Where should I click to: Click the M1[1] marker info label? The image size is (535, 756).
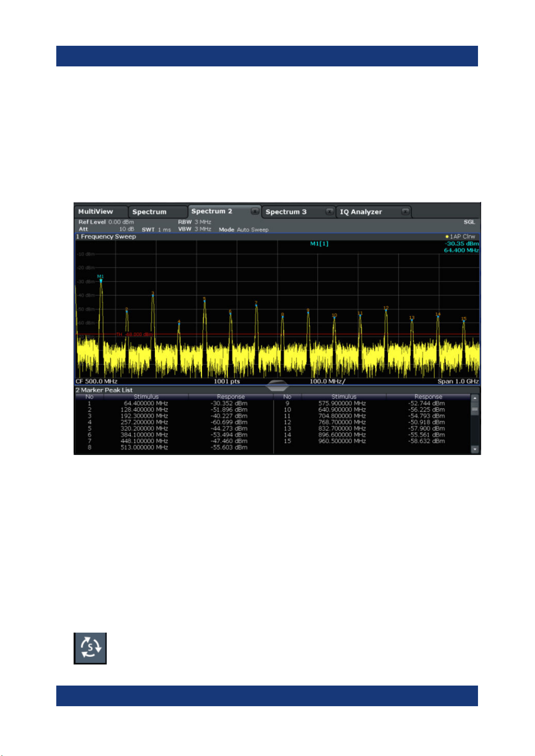319,244
